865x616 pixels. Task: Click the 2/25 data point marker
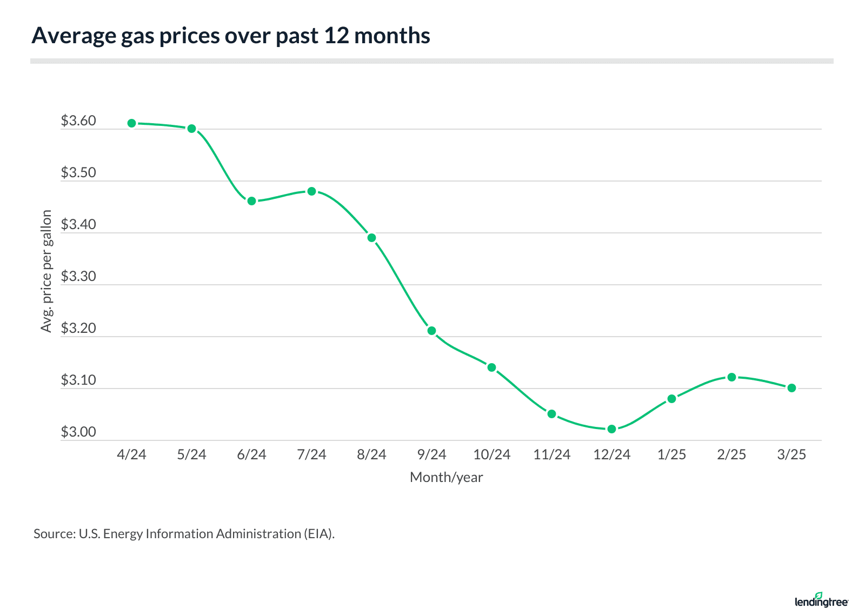tap(731, 377)
